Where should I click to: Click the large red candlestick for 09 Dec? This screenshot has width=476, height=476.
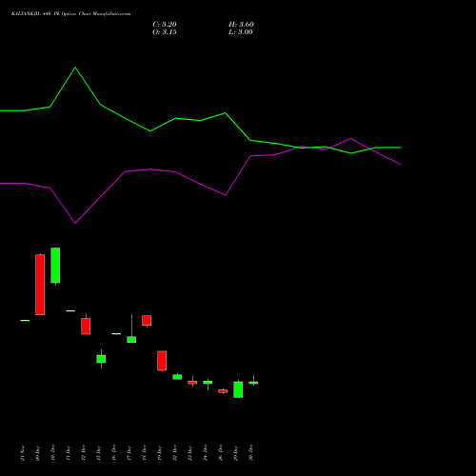[x=40, y=285]
